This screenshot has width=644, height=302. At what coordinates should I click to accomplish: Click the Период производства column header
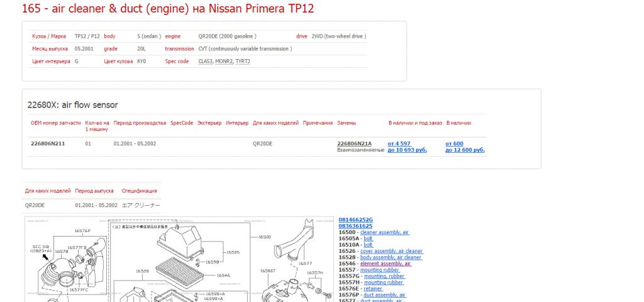(140, 123)
